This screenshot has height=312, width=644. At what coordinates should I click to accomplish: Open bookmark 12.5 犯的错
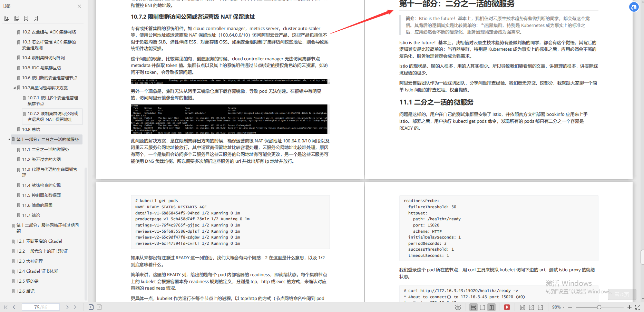[28, 281]
